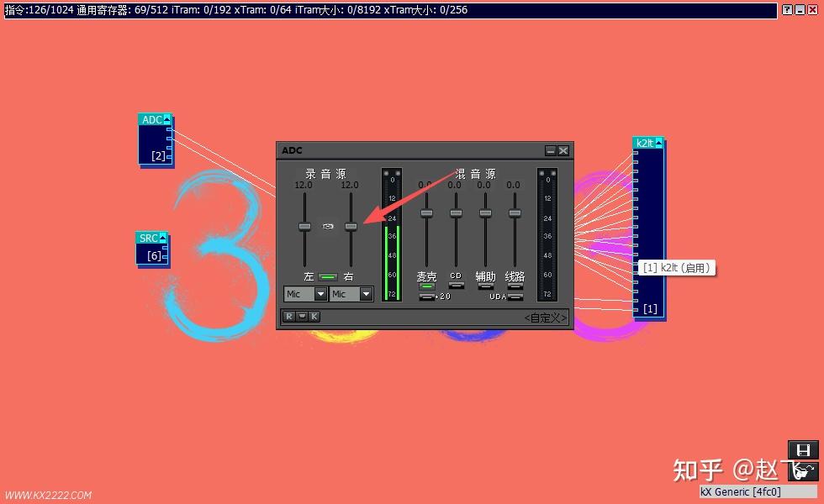Click the right recording source fader handle
The height and width of the screenshot is (504, 824).
coord(351,226)
